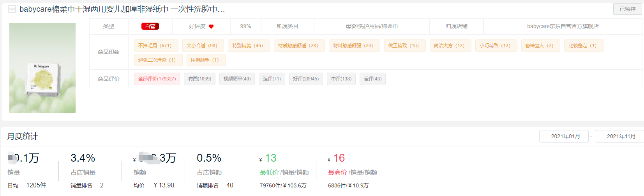Click the lowest price value 13
Image resolution: width=644 pixels, height=196 pixels.
click(x=271, y=158)
